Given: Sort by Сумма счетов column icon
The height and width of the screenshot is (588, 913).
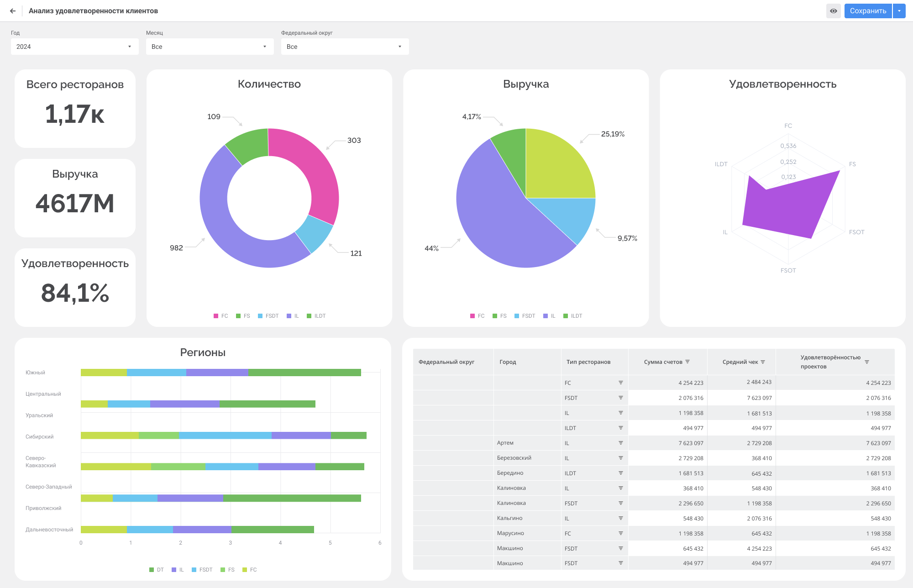Looking at the screenshot, I should 687,362.
